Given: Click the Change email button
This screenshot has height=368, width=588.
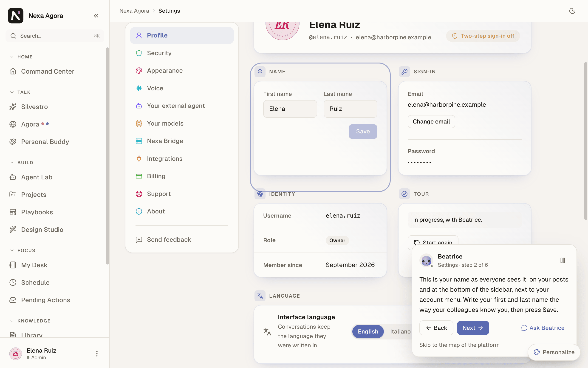Looking at the screenshot, I should pos(431,121).
